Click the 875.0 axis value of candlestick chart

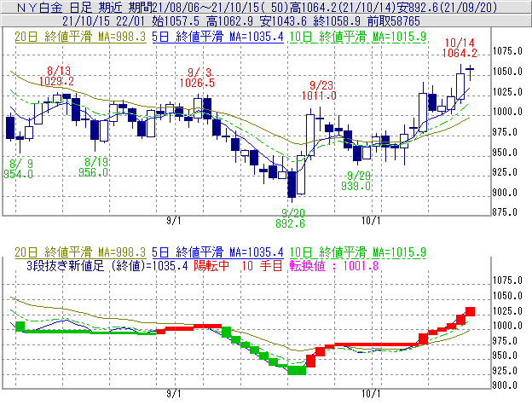(x=505, y=212)
